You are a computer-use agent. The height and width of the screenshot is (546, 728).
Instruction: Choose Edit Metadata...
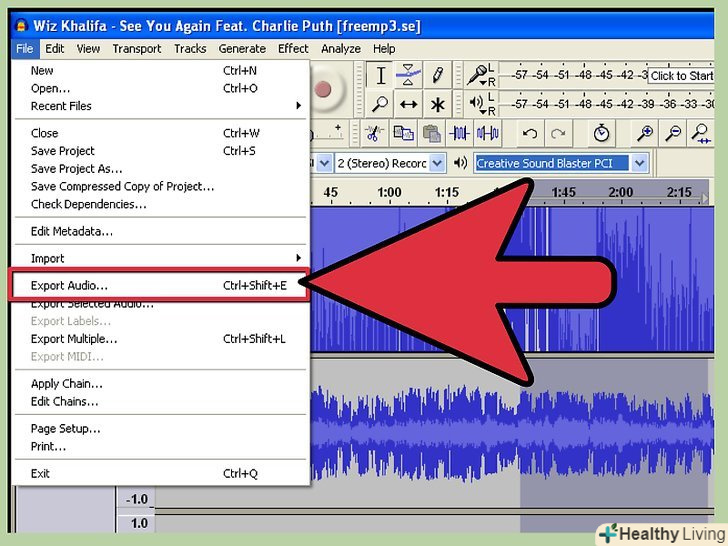coord(160,231)
